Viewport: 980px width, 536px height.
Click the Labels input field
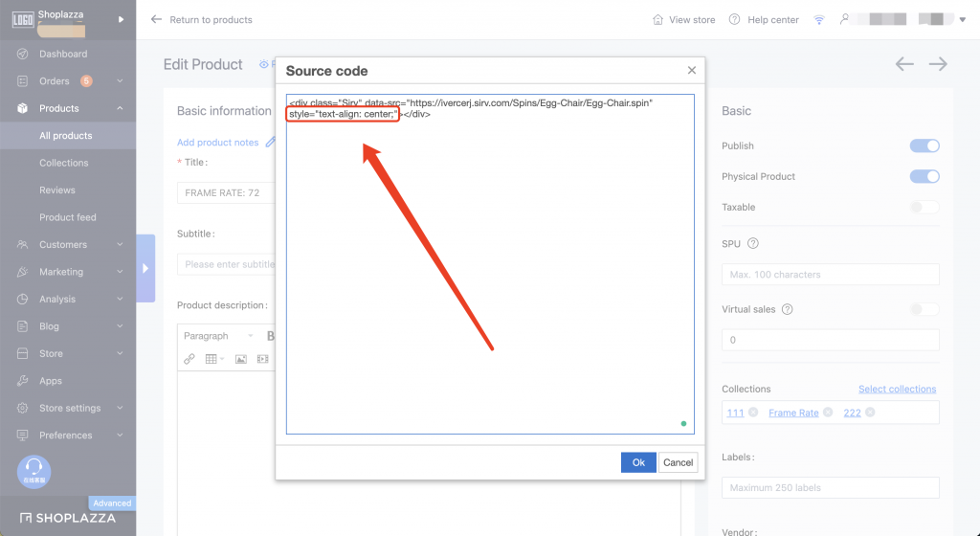pyautogui.click(x=830, y=487)
